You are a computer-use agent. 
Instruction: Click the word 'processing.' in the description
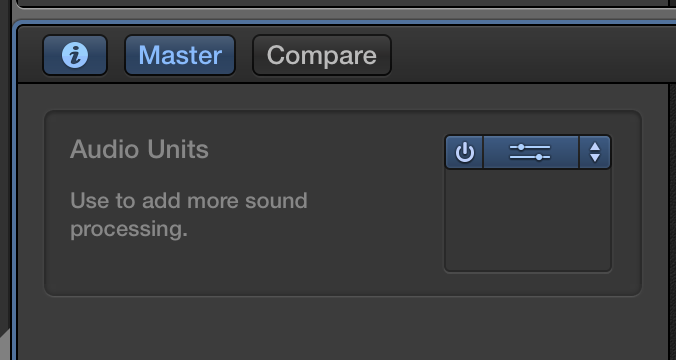click(x=129, y=229)
